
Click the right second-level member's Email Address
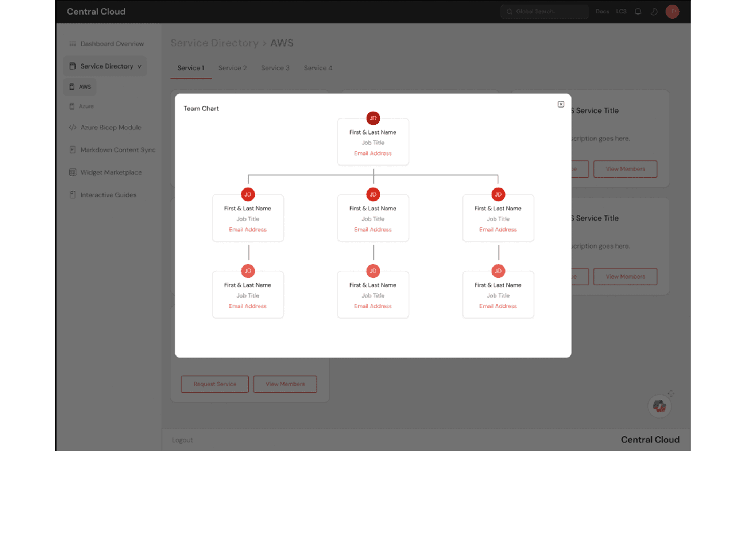498,230
